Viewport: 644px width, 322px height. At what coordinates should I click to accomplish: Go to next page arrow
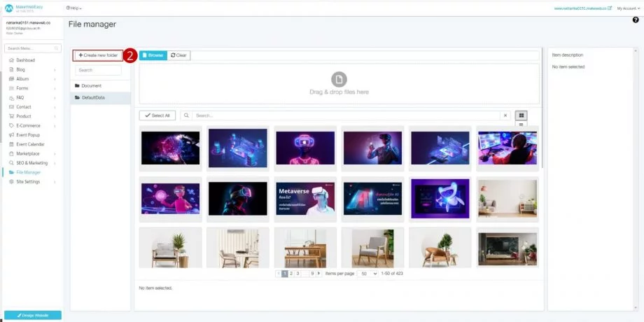pyautogui.click(x=318, y=274)
